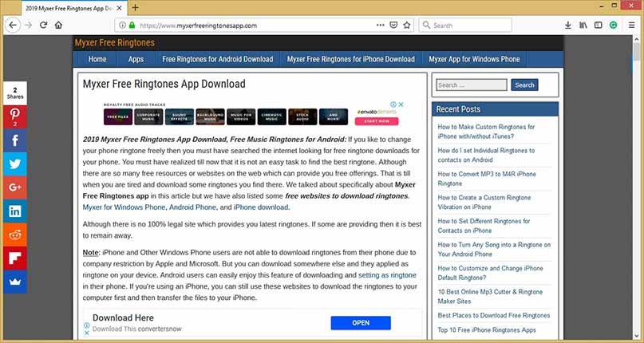Go to Myxer App for Windows Phone
Image resolution: width=644 pixels, height=343 pixels.
[474, 59]
